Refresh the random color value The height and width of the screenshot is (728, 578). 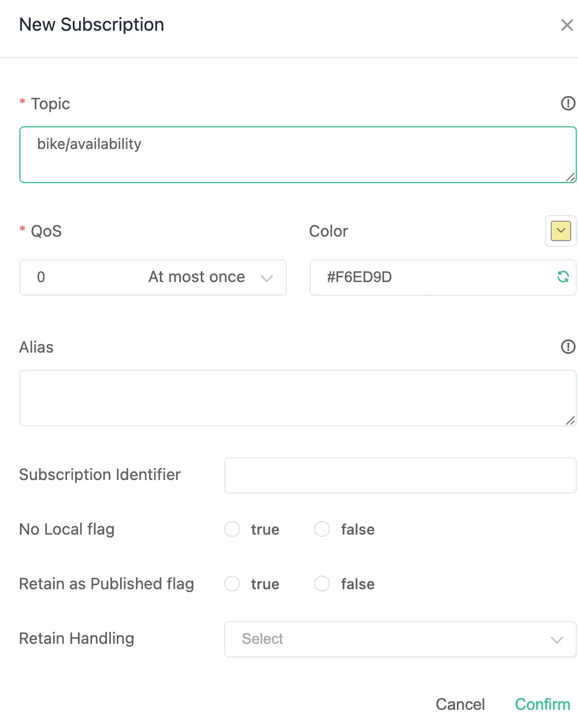(563, 277)
